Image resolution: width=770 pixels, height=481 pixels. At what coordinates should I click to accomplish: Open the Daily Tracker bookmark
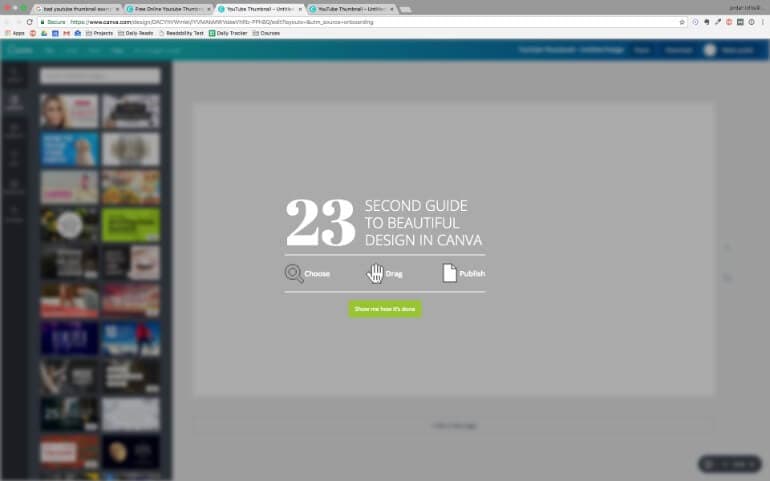228,33
